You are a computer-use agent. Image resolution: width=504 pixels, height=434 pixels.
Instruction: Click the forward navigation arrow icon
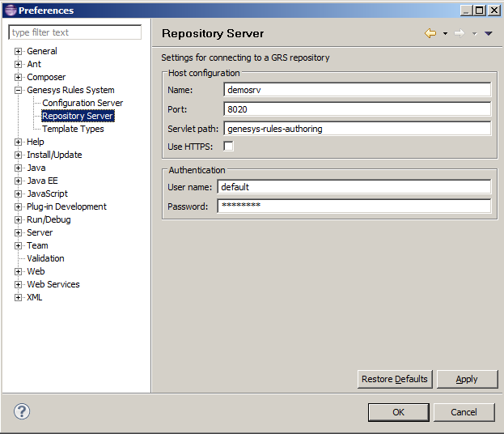[x=460, y=33]
